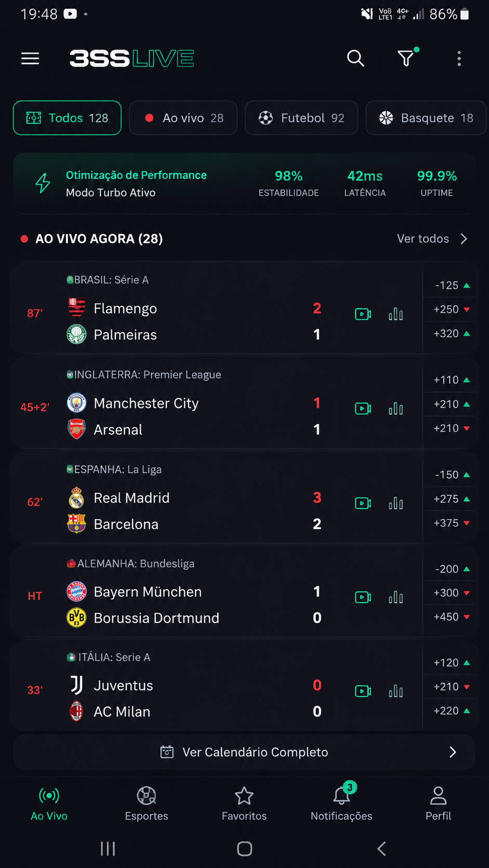This screenshot has width=489, height=868.
Task: Select the Todos 128 filter chip
Action: click(67, 118)
